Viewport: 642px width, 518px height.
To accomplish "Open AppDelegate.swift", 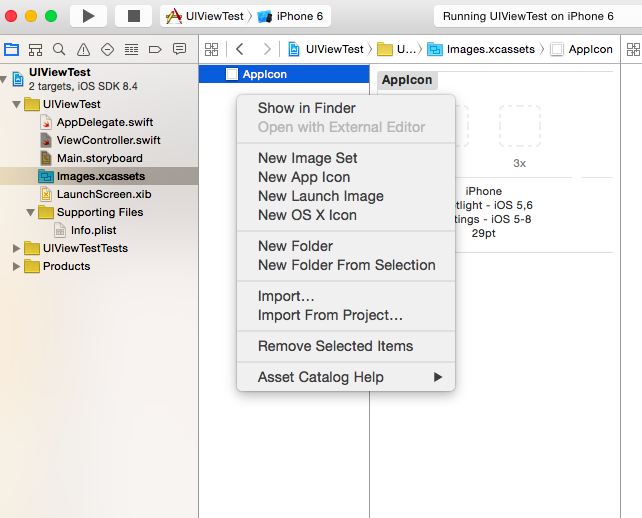I will point(97,122).
